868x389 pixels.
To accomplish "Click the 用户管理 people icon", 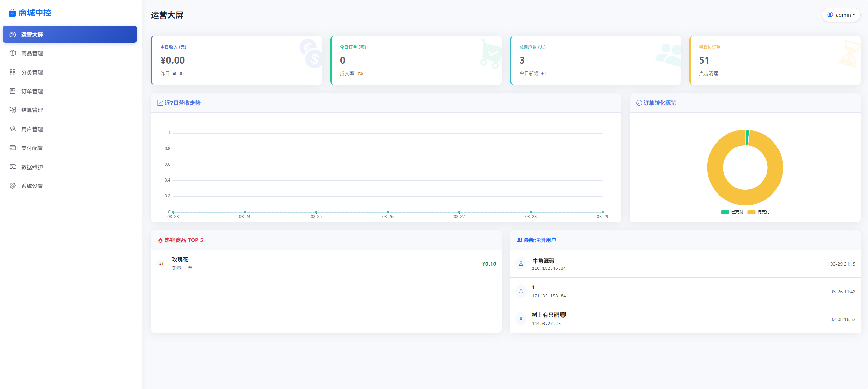I will coord(13,129).
